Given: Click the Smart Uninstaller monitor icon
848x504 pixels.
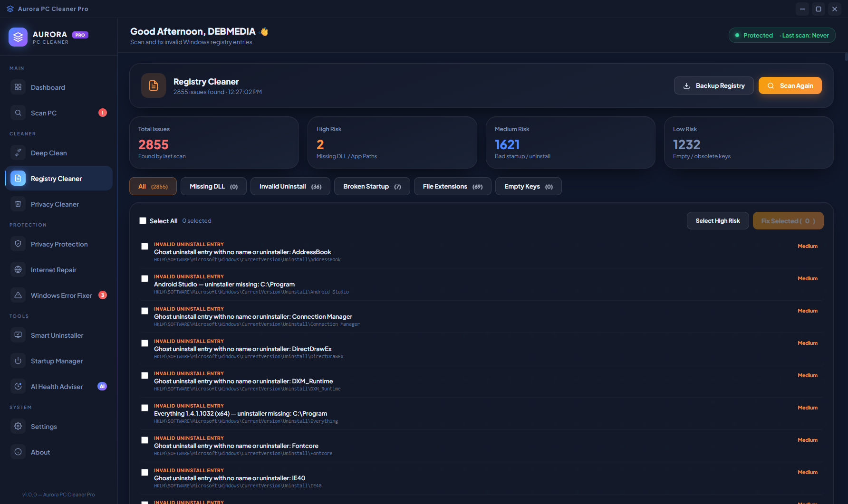Looking at the screenshot, I should point(18,335).
